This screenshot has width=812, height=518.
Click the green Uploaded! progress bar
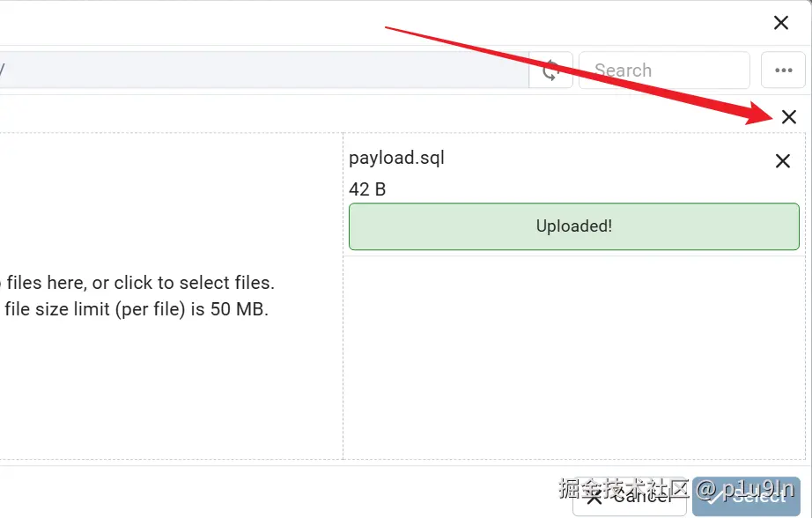click(x=574, y=226)
